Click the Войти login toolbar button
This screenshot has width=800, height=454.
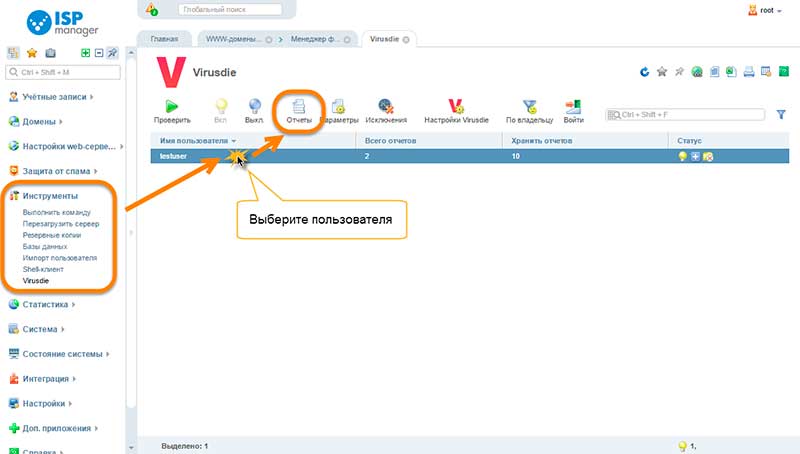click(x=573, y=112)
